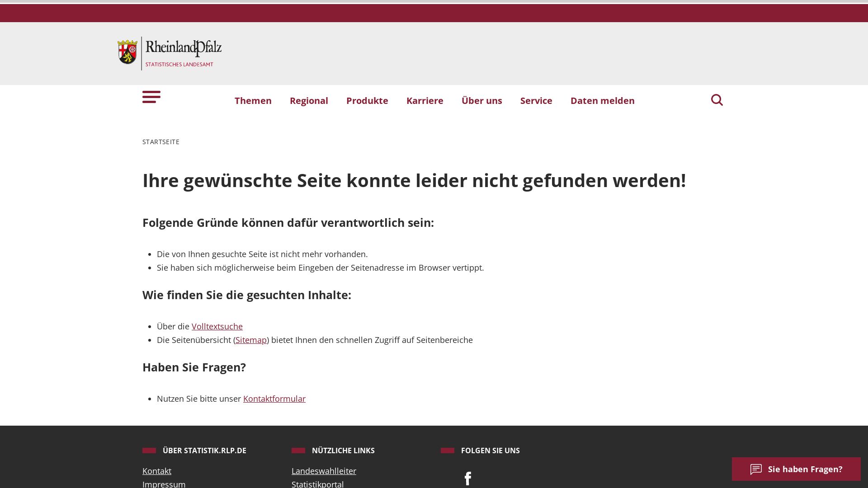868x488 pixels.
Task: Open the Service menu
Action: point(536,101)
